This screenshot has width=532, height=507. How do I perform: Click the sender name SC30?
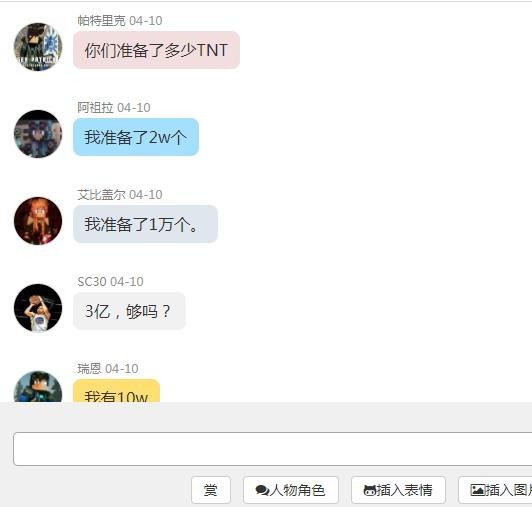click(x=92, y=281)
